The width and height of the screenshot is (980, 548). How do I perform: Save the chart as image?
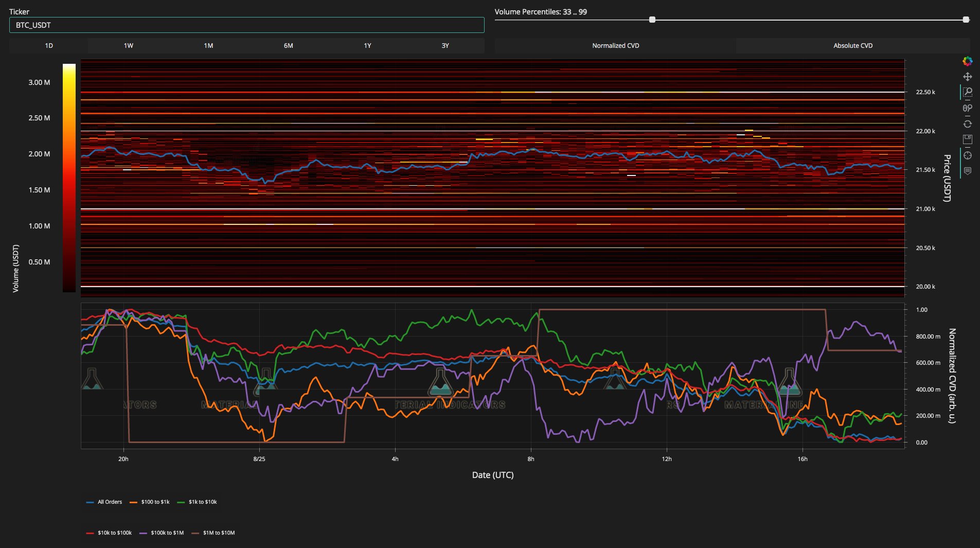967,139
